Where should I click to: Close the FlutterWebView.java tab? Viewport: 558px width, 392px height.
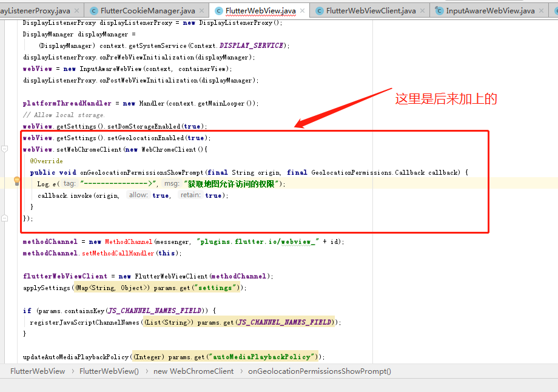coord(302,11)
